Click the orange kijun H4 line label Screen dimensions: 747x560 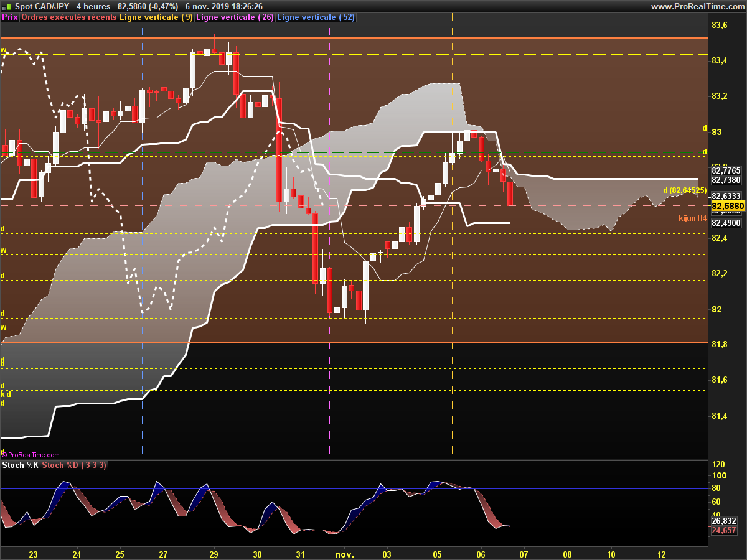(x=693, y=218)
